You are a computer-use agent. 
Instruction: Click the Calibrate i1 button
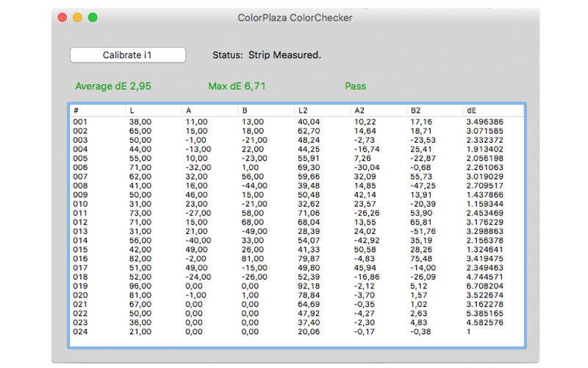(x=128, y=55)
